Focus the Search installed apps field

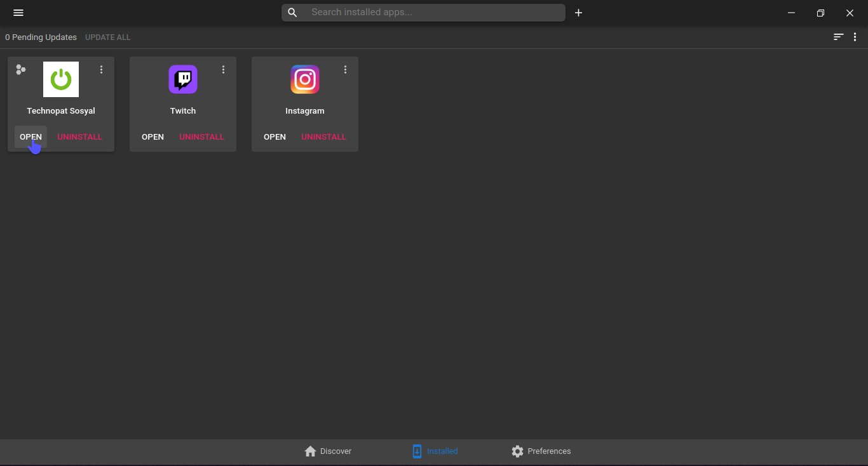[x=423, y=13]
